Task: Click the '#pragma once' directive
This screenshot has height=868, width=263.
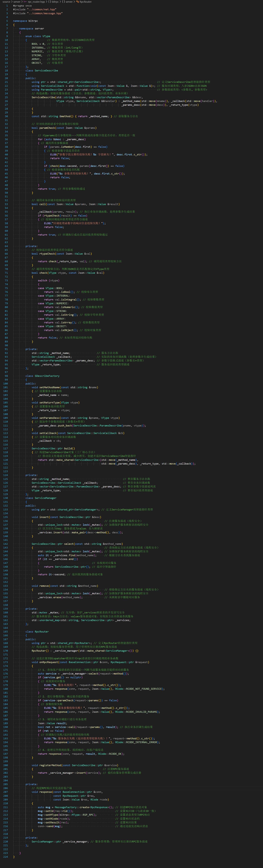Action: (22, 6)
